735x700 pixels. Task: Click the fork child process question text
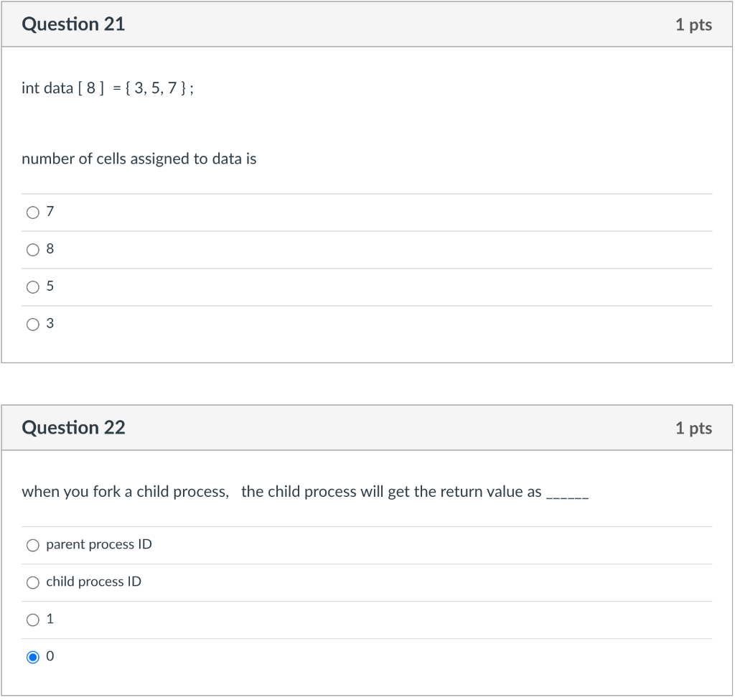(x=305, y=492)
